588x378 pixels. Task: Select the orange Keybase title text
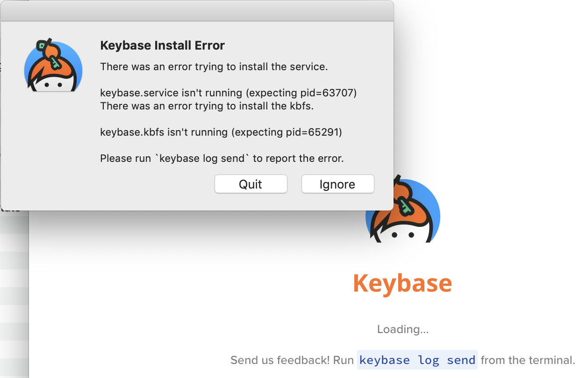[402, 283]
